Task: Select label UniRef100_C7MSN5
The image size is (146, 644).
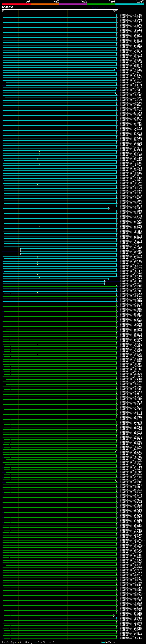Action: click(131, 308)
